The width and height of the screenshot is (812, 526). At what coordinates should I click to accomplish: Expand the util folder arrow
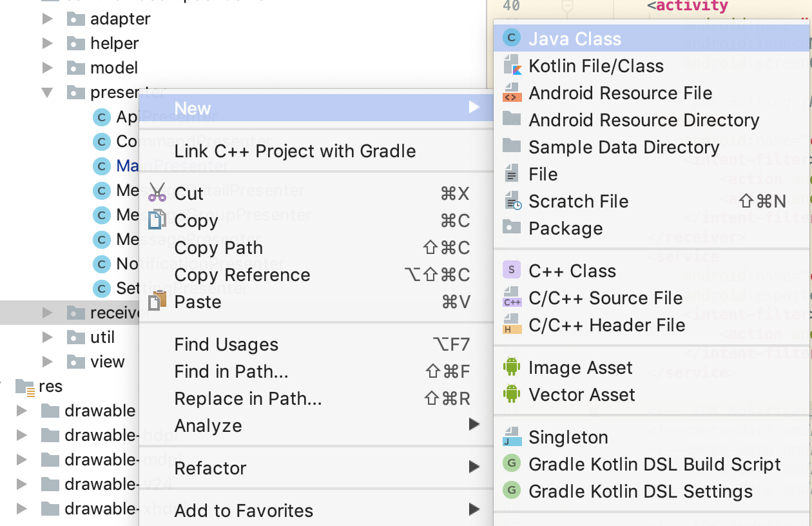click(x=47, y=337)
